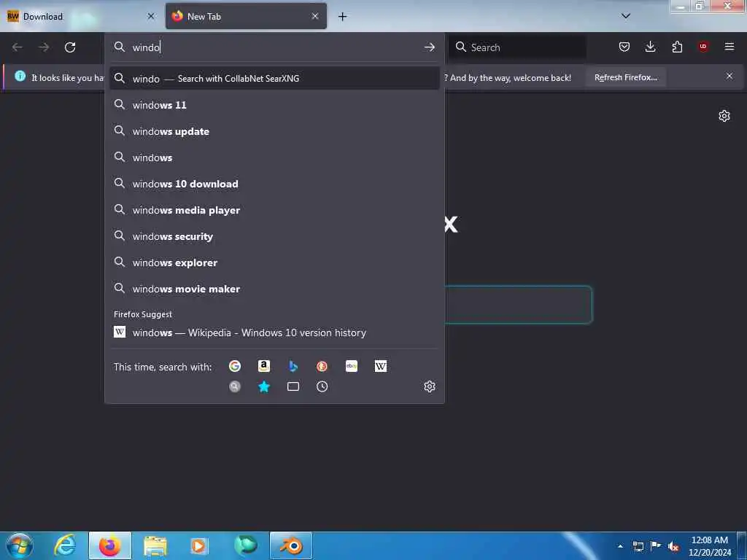Click the Google search engine icon
Image resolution: width=747 pixels, height=560 pixels.
(234, 366)
